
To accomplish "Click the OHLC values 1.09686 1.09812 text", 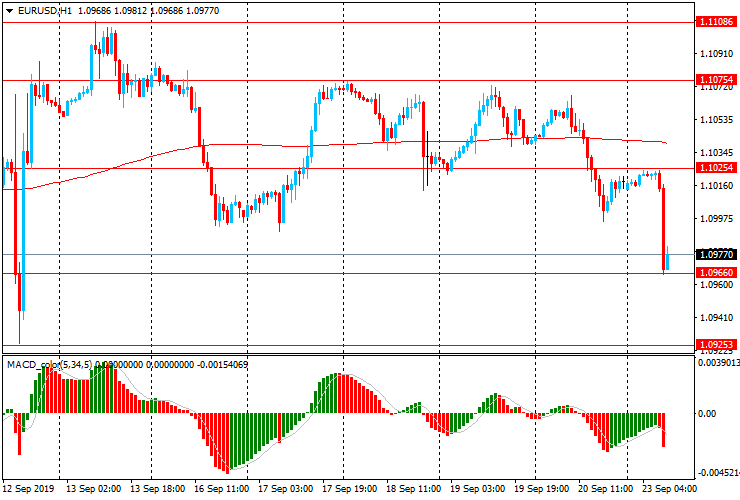I will tap(113, 11).
